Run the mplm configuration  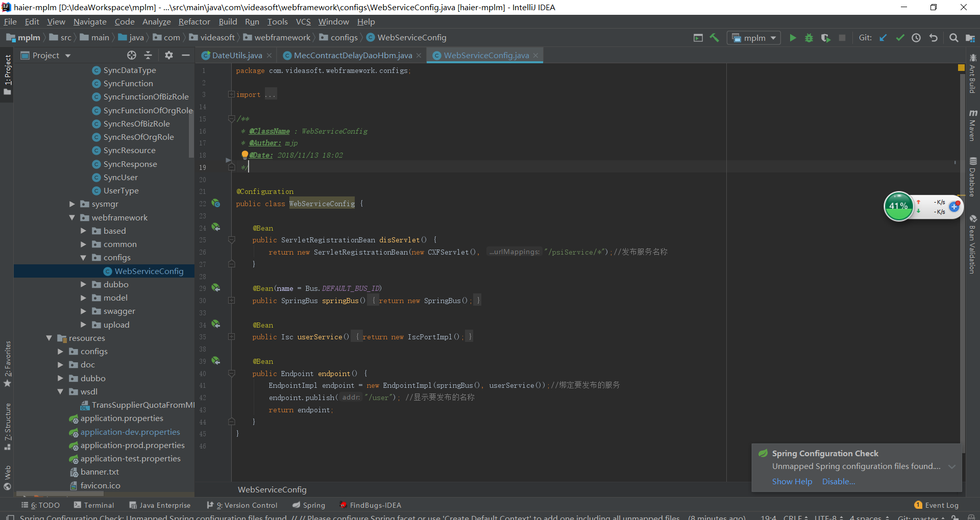[793, 38]
